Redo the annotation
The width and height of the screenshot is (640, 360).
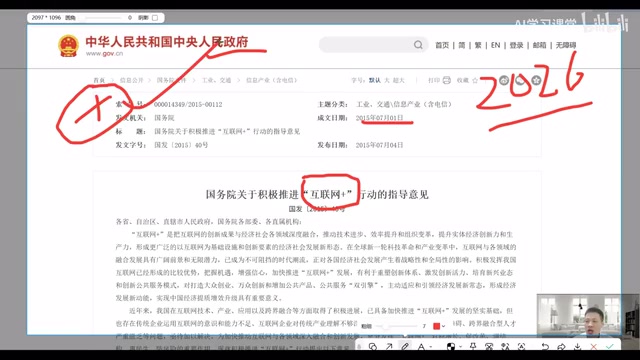click(561, 347)
